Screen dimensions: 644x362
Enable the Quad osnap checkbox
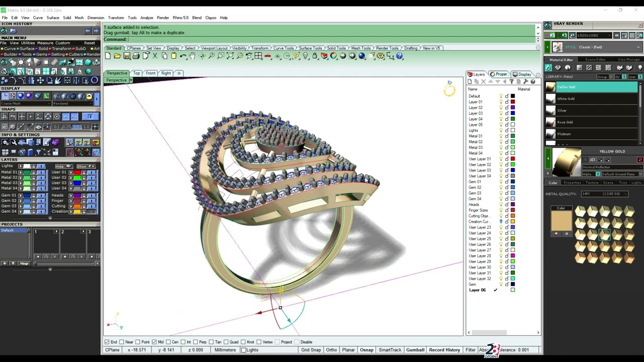pyautogui.click(x=226, y=342)
